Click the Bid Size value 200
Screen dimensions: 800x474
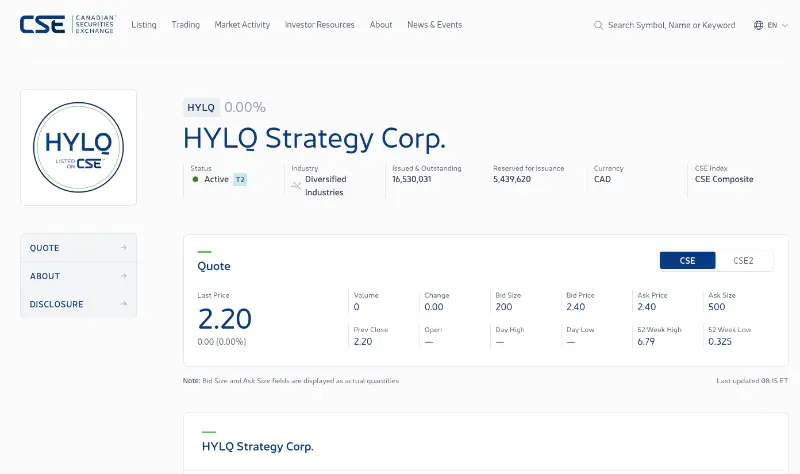(x=504, y=307)
